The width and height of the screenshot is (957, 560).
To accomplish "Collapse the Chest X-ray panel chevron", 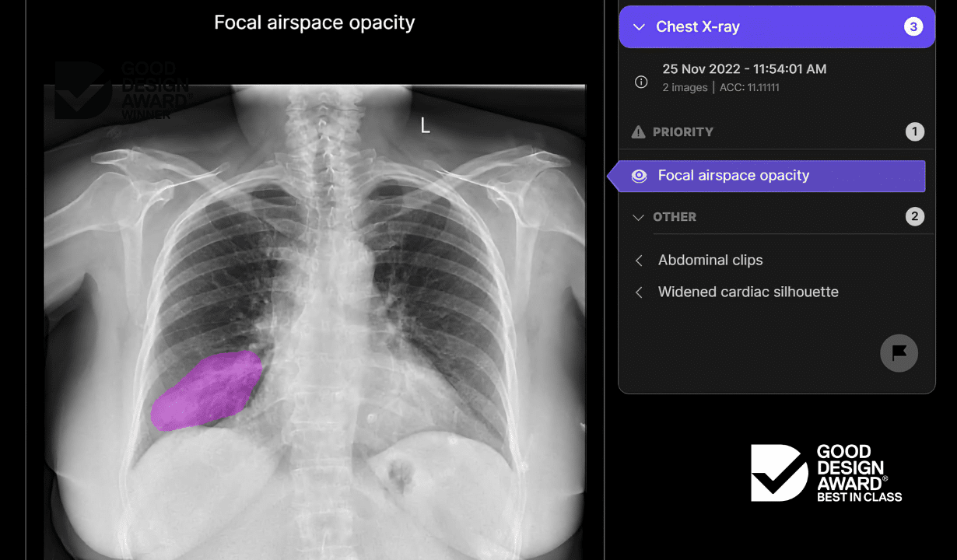I will point(639,27).
